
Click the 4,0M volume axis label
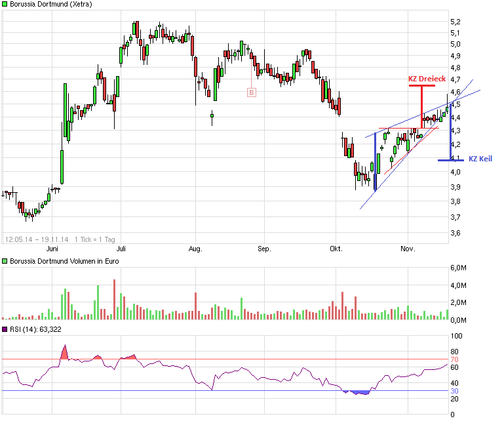click(458, 285)
